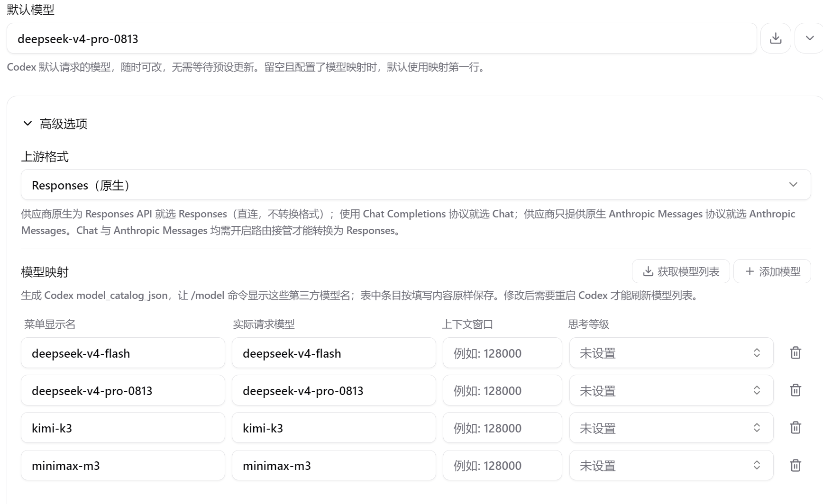823x504 pixels.
Task: Focus context window field of deepseek-v4-flash row
Action: pyautogui.click(x=503, y=353)
